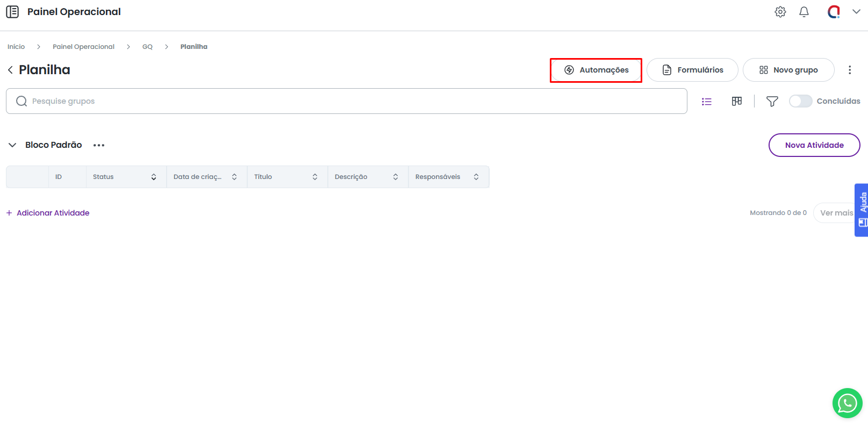Switch to kanban board view
The image size is (868, 423).
pos(737,101)
